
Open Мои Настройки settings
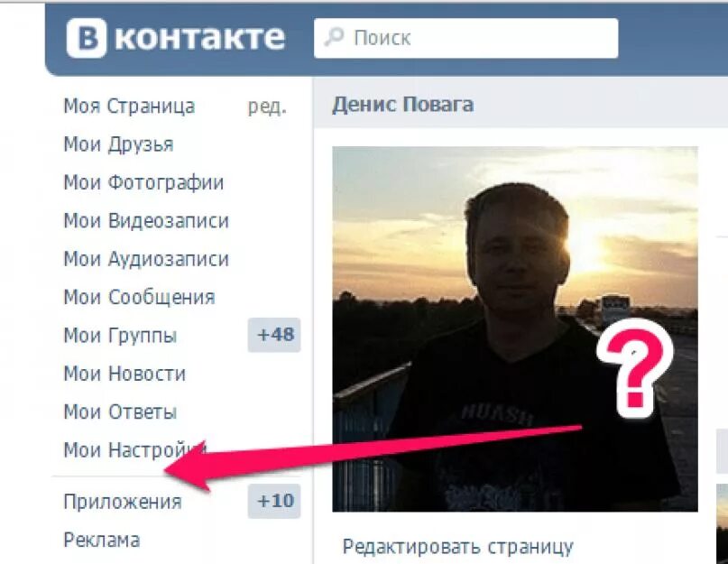[x=134, y=449]
